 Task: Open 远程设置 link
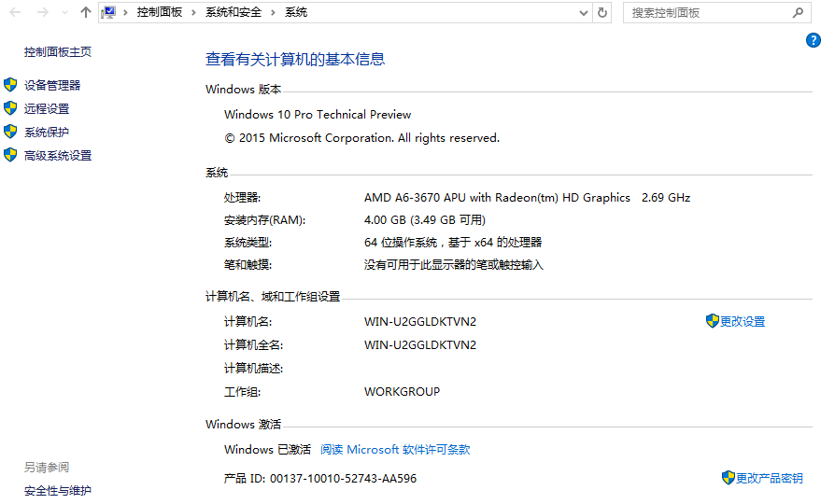pos(47,108)
